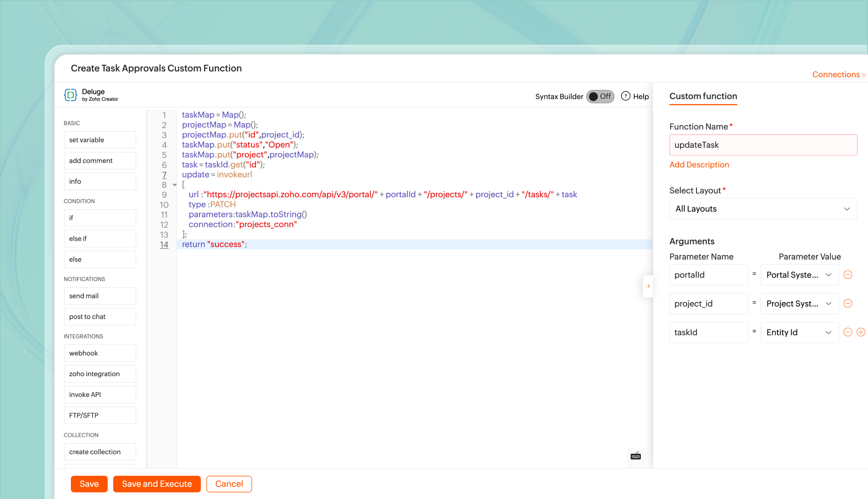Add a new argument with plus icon
Screen dimensions: 868x499
click(x=861, y=332)
